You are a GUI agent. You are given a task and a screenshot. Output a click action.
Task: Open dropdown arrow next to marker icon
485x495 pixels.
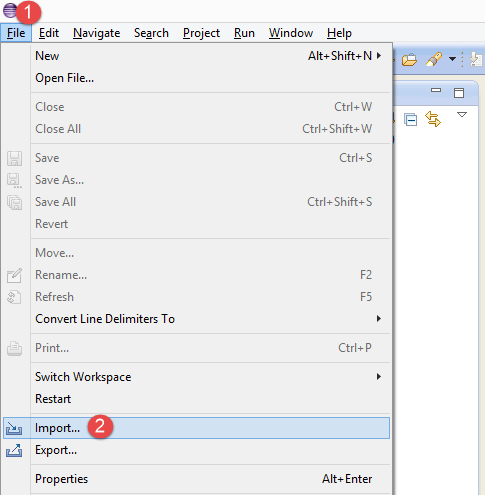(452, 59)
